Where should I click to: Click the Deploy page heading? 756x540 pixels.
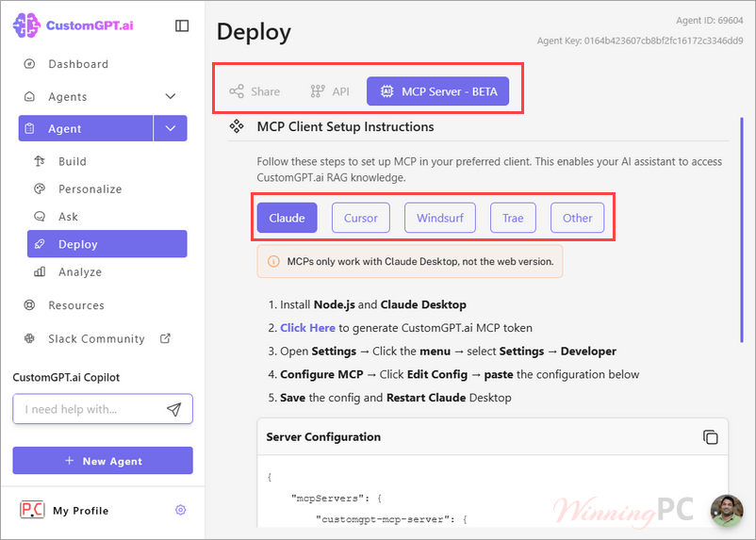pyautogui.click(x=254, y=32)
